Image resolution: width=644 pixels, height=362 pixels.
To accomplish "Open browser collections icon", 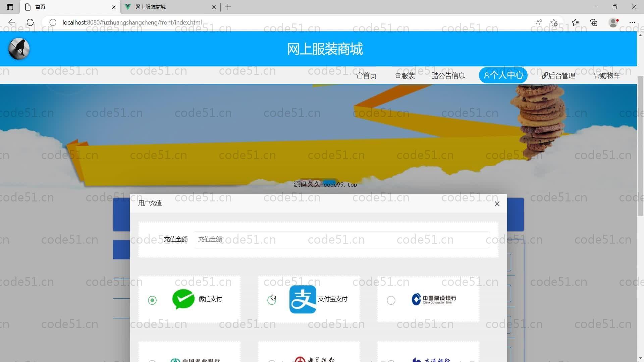I will [594, 22].
